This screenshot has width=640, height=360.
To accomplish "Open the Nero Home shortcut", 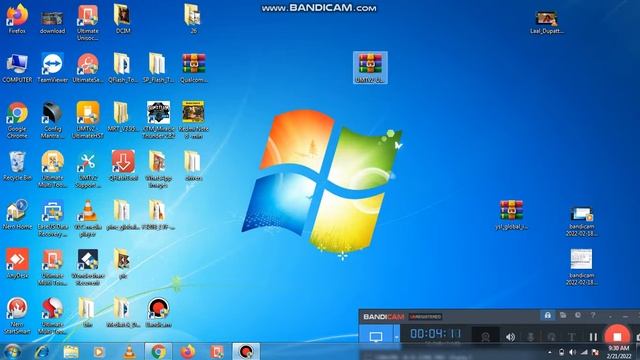I will [17, 214].
